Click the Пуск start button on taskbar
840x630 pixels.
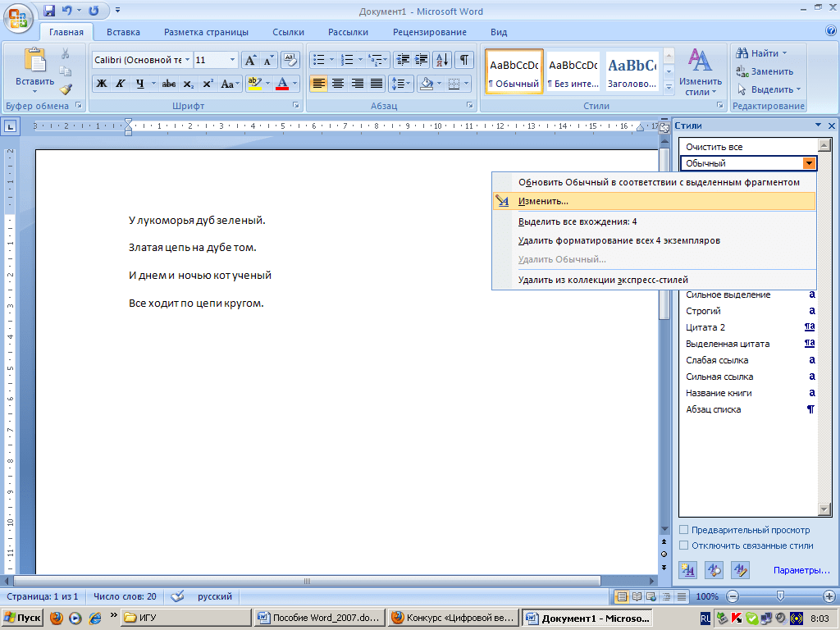click(23, 618)
